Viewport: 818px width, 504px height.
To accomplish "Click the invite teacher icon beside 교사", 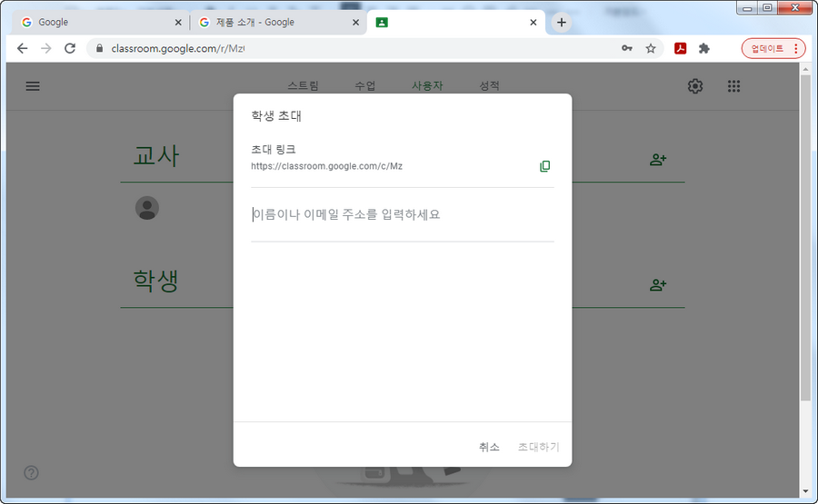I will click(x=658, y=160).
